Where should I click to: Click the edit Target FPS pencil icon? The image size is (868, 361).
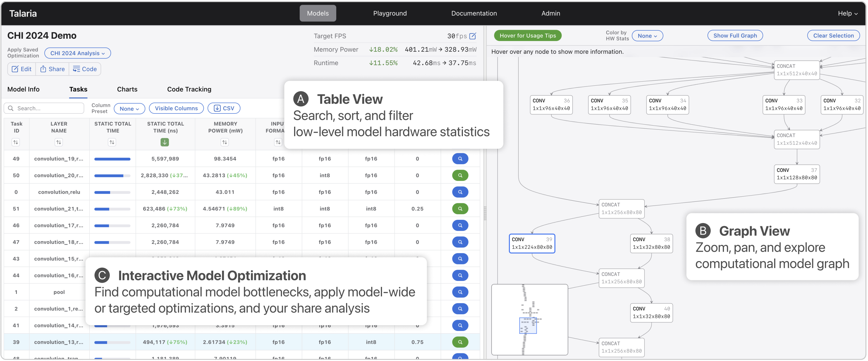click(473, 36)
